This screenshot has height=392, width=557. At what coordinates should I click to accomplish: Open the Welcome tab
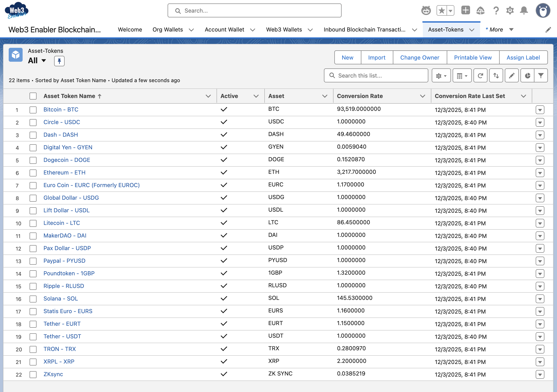[x=130, y=29]
